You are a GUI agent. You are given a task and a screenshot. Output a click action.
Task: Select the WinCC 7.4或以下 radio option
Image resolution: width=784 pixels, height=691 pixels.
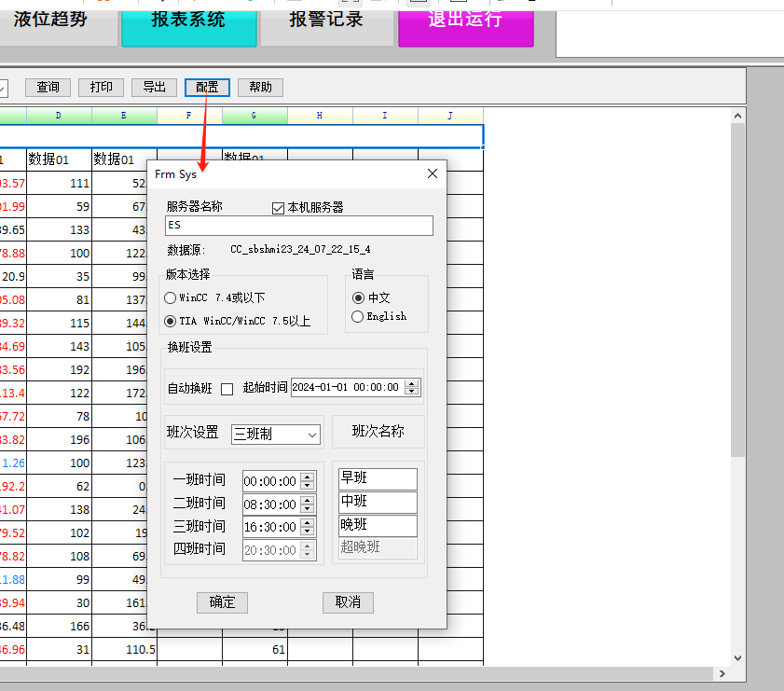tap(170, 298)
